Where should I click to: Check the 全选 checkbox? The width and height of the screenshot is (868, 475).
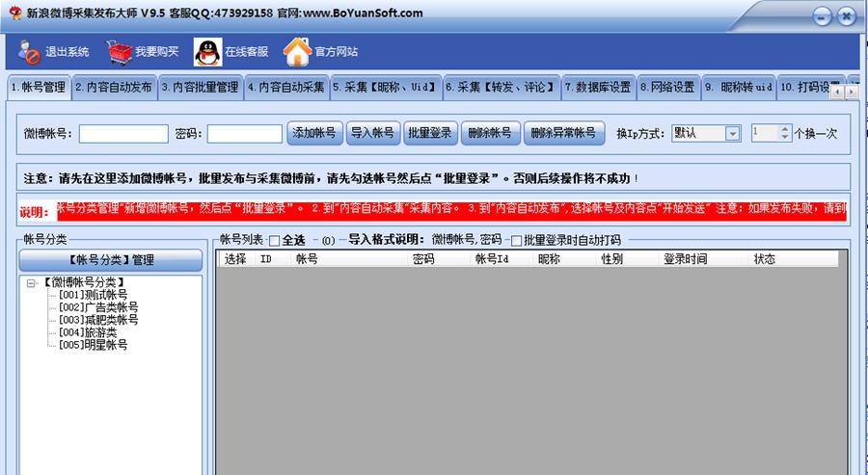(x=274, y=241)
